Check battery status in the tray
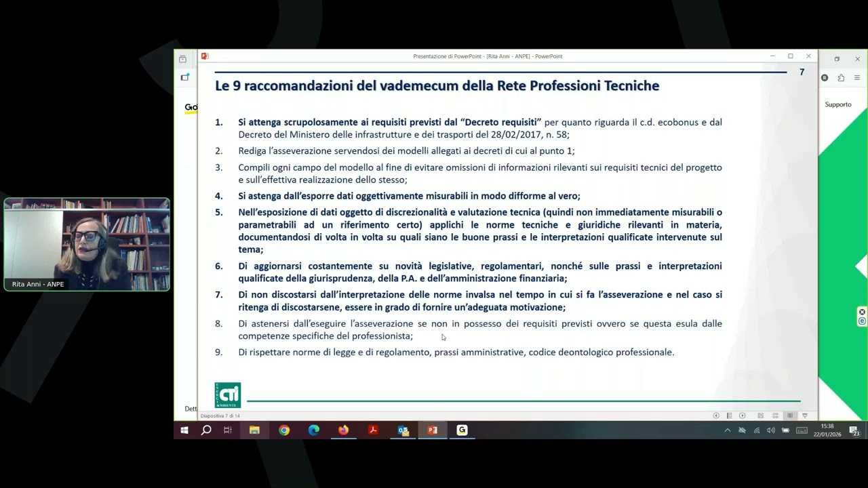This screenshot has height=488, width=868. pos(785,430)
